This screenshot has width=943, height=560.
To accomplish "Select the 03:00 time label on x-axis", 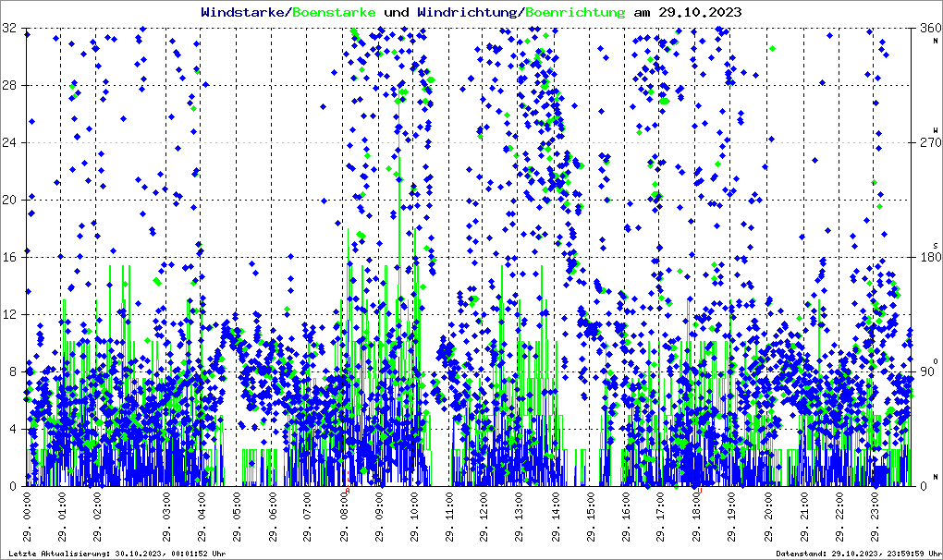I will (x=167, y=518).
